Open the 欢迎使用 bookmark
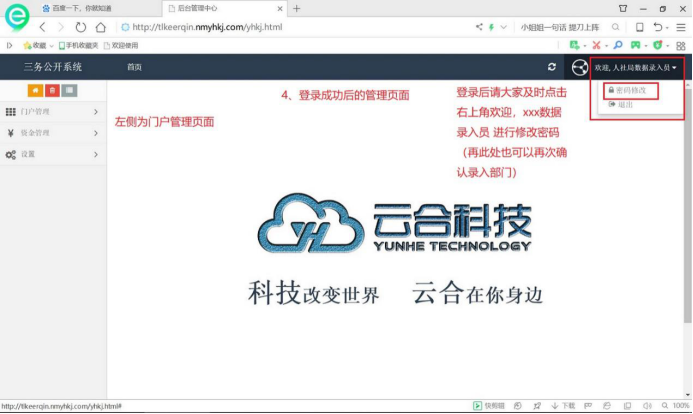 tap(121, 45)
